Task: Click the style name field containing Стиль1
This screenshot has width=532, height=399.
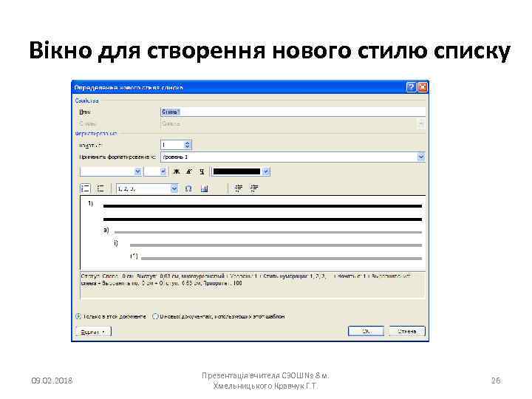Action: 293,112
